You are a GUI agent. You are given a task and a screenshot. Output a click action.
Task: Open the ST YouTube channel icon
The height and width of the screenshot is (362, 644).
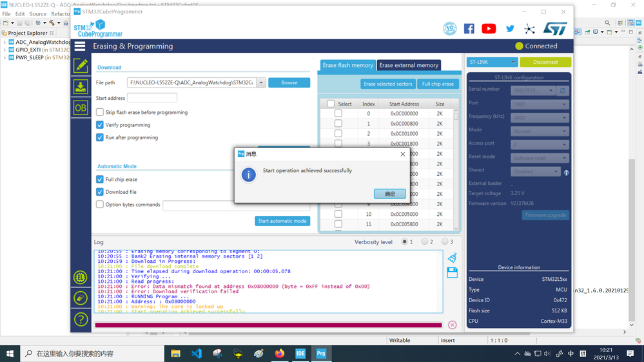(x=489, y=28)
